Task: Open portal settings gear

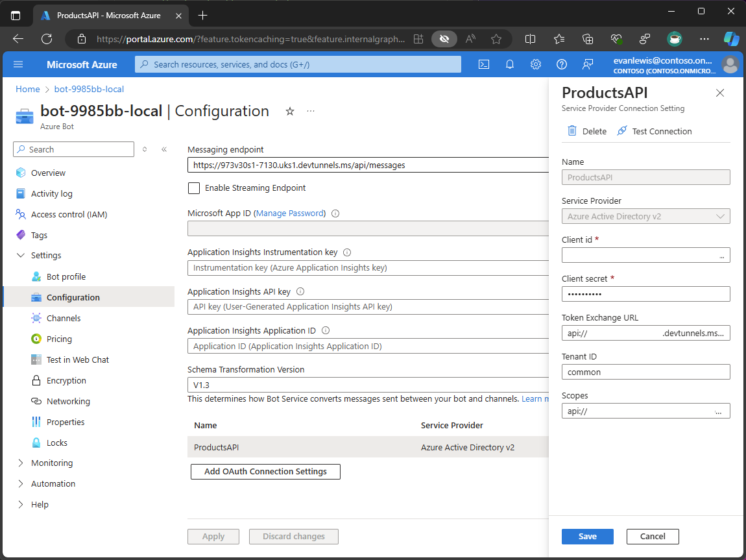Action: [536, 64]
